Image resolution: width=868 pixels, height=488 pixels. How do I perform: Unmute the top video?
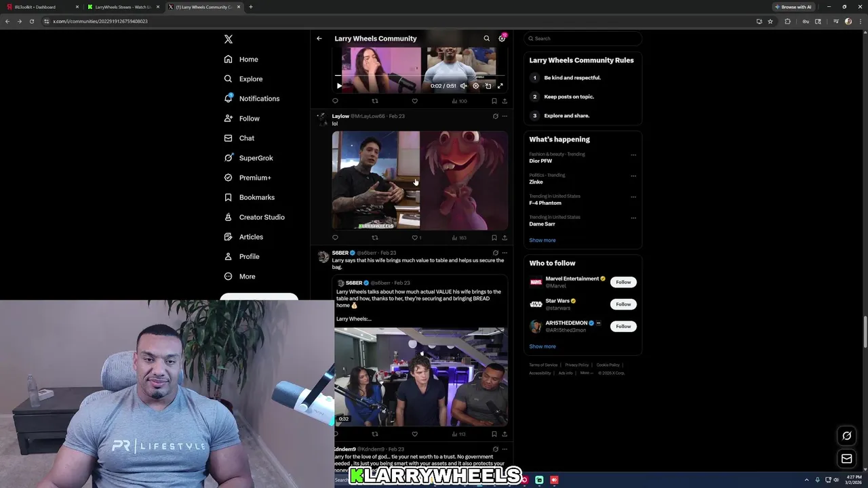point(463,86)
